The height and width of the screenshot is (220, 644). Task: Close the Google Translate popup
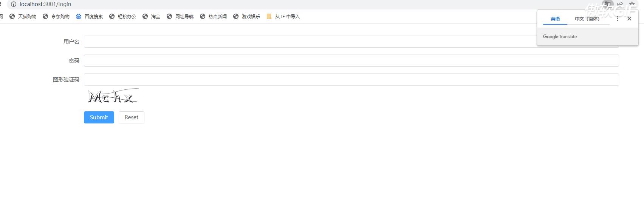pyautogui.click(x=629, y=19)
